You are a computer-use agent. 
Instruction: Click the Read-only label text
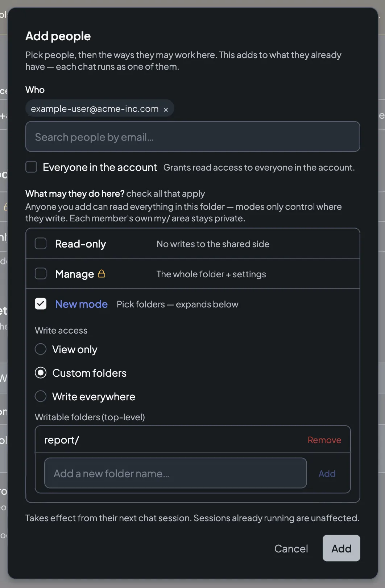tap(80, 244)
